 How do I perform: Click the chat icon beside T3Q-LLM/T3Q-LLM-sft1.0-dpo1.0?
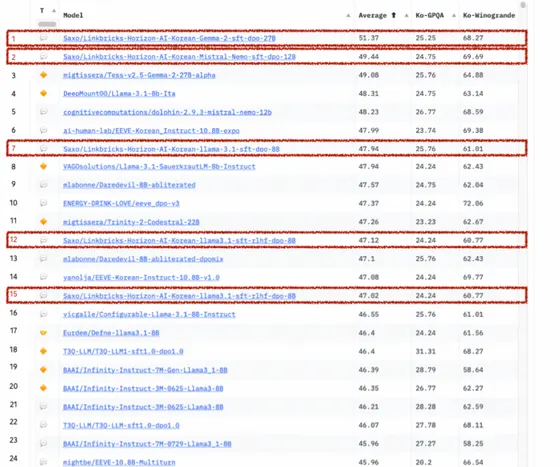coord(44,425)
